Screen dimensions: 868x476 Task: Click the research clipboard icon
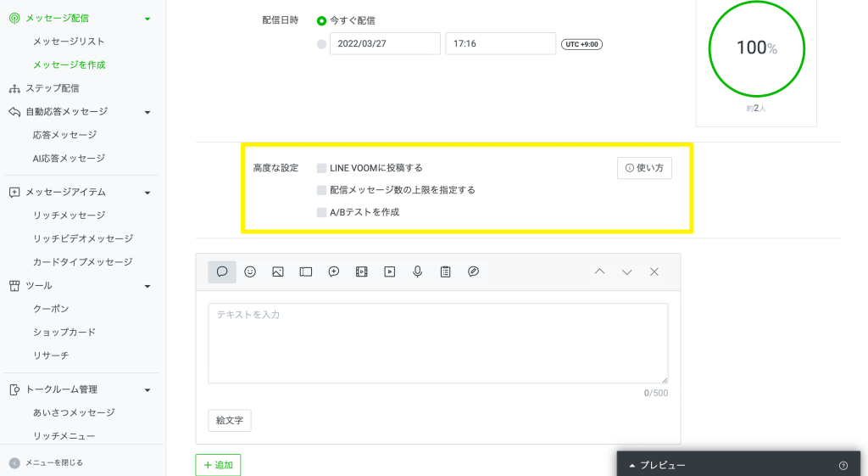[446, 272]
